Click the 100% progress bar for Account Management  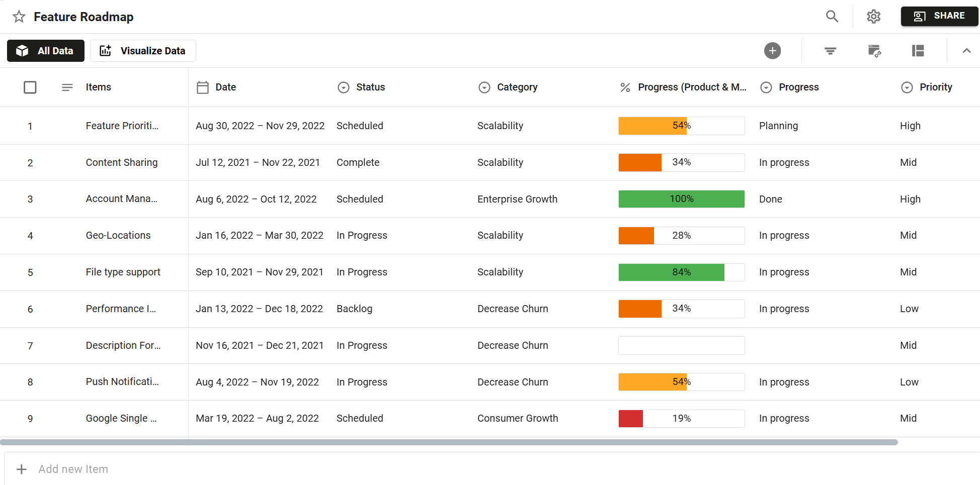pyautogui.click(x=681, y=199)
